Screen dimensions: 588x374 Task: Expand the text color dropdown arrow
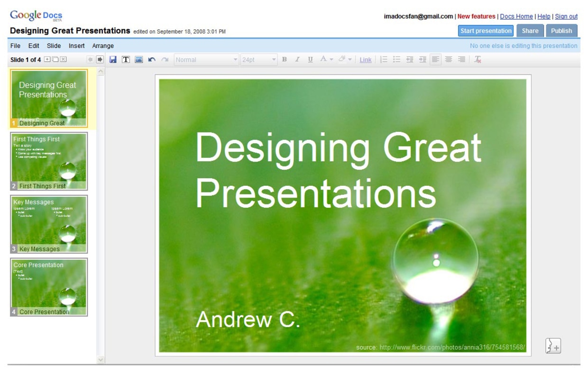[331, 60]
